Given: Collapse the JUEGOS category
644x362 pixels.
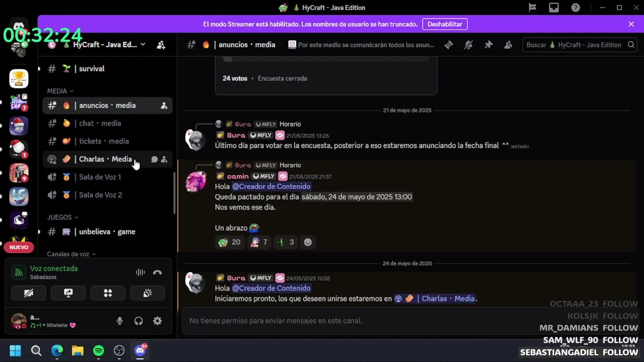Looking at the screenshot, I should point(63,217).
